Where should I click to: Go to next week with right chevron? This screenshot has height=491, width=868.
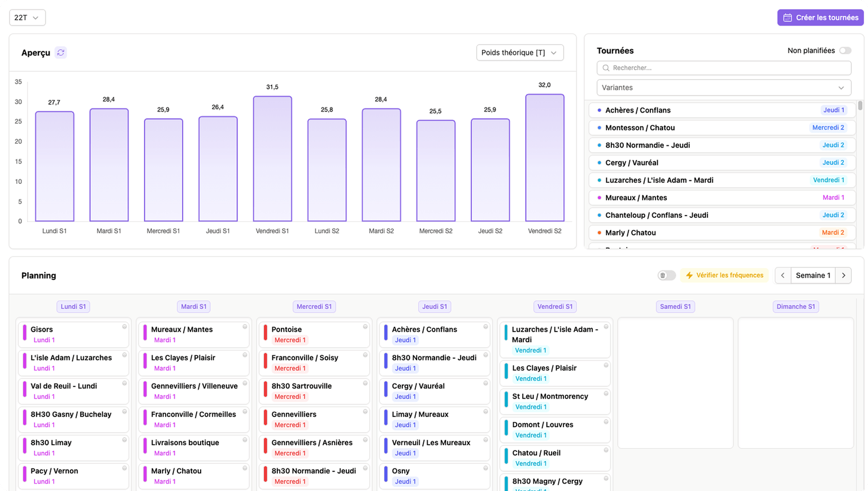pyautogui.click(x=843, y=275)
